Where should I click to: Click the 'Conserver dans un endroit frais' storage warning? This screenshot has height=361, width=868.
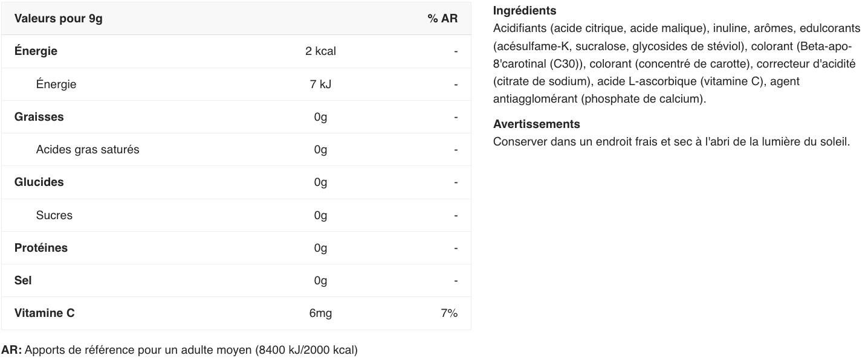(671, 142)
